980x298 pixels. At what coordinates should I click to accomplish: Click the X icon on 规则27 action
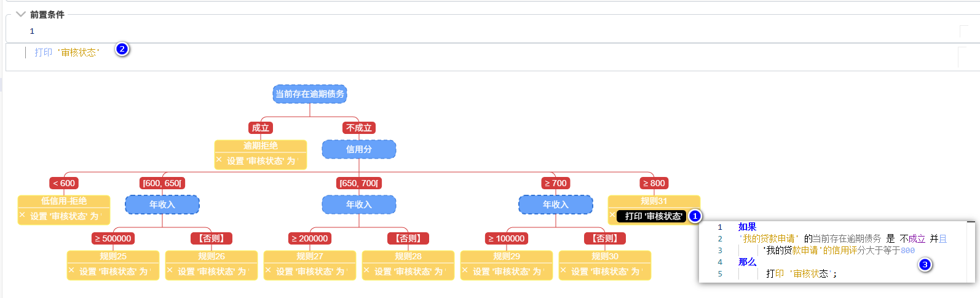[x=268, y=270]
